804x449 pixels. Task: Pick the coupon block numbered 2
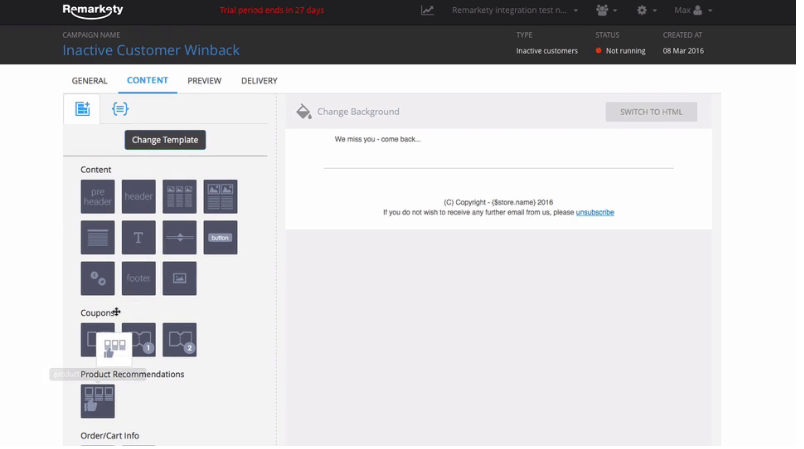click(179, 339)
